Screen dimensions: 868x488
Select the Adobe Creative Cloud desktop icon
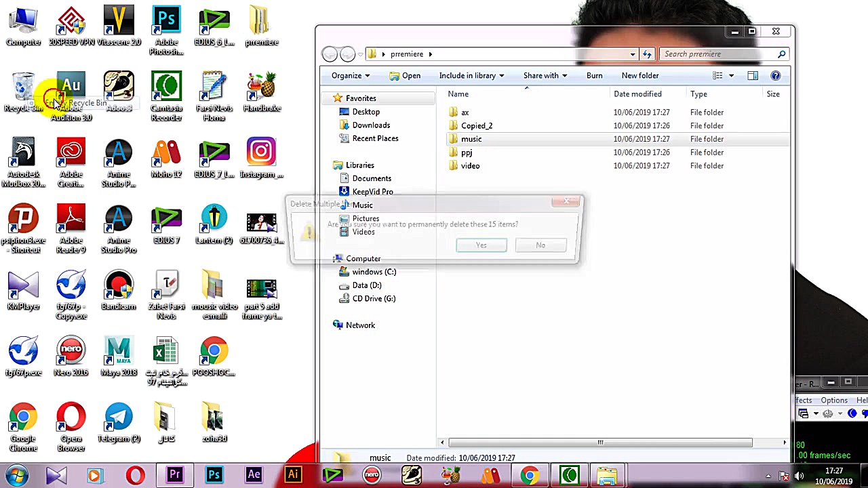point(71,163)
